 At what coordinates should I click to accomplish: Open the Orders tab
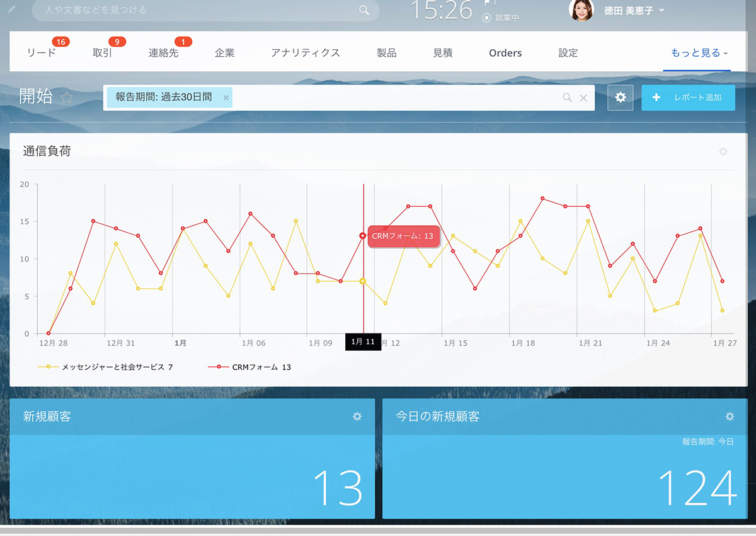[505, 53]
